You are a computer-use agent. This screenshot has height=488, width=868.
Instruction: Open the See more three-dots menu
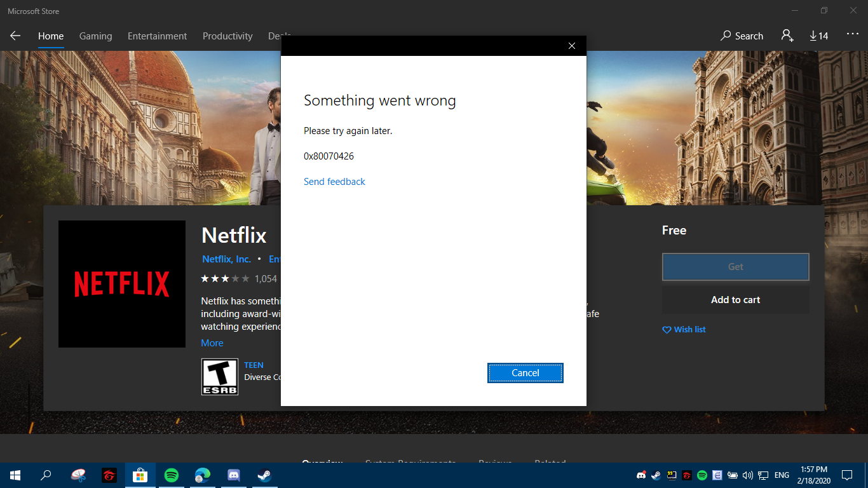[x=853, y=35]
